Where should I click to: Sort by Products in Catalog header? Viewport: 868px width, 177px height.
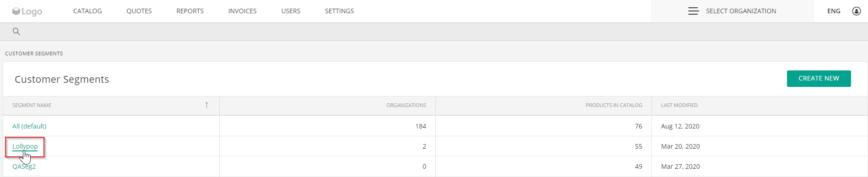[614, 105]
